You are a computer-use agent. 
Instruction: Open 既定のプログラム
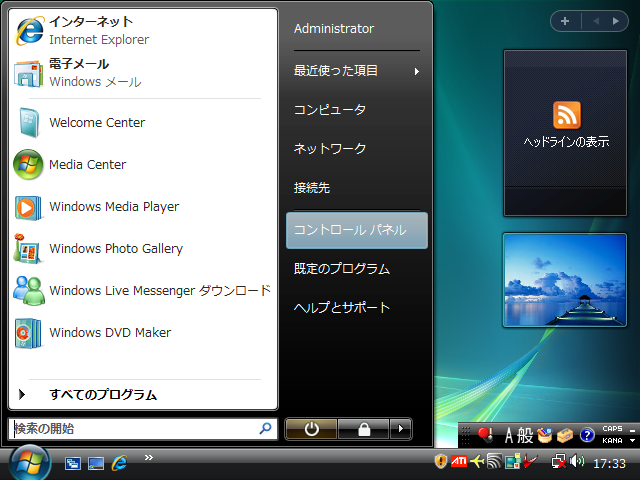pyautogui.click(x=357, y=269)
